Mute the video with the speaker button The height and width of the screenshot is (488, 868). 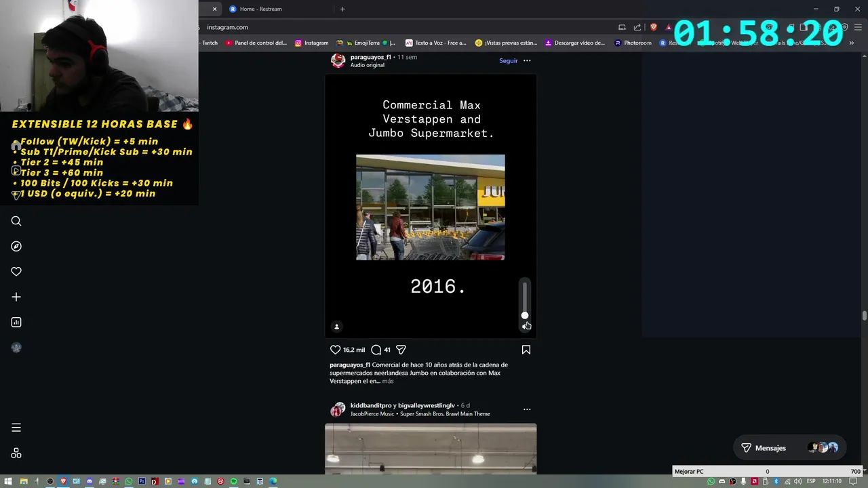pos(526,327)
